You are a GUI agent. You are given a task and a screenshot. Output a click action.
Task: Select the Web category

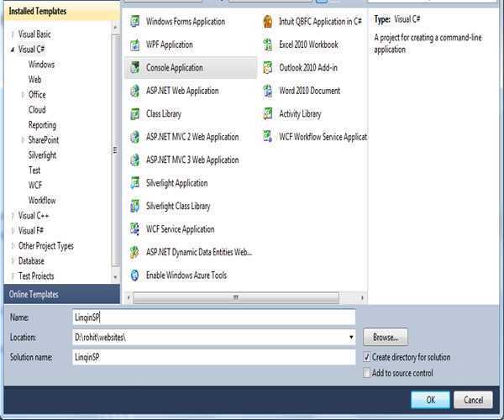34,80
